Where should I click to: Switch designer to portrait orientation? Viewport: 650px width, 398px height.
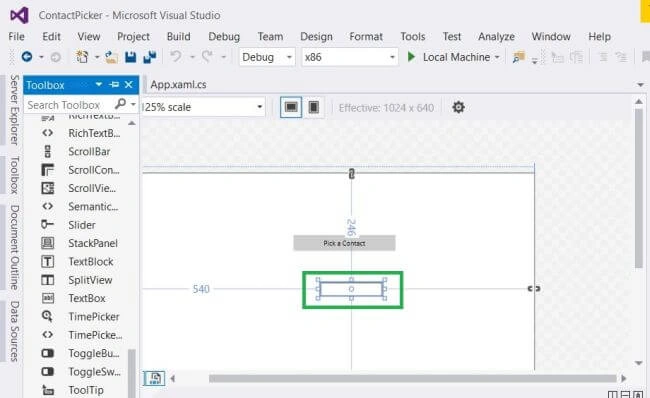(314, 107)
